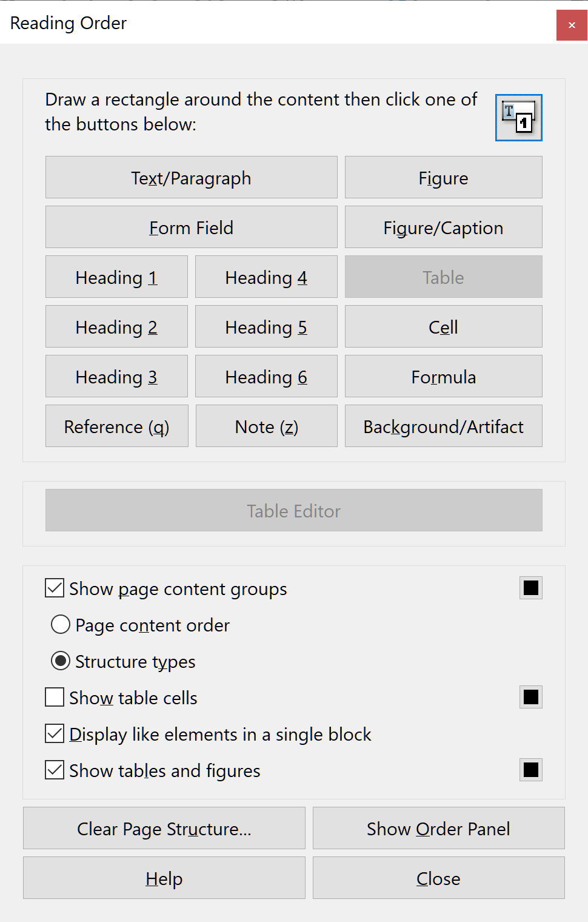Open the tables and figures color swatch
Screen dimensions: 588x922
[x=530, y=770]
